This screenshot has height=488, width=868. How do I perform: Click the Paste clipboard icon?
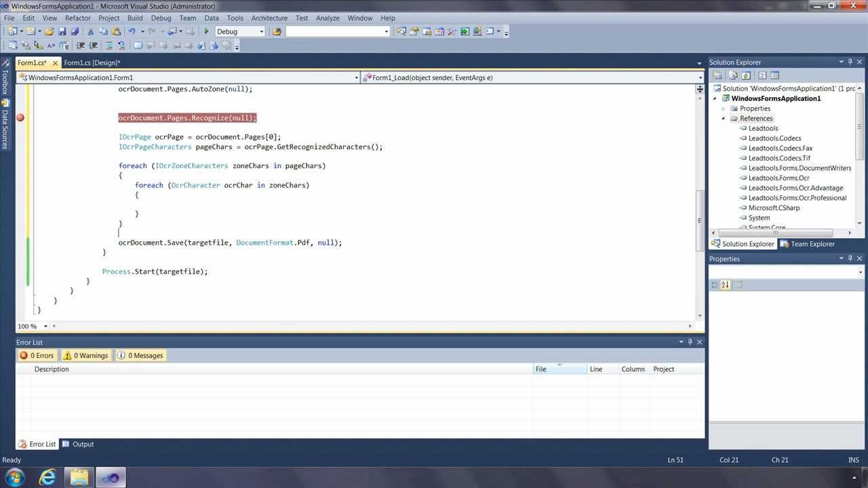116,31
